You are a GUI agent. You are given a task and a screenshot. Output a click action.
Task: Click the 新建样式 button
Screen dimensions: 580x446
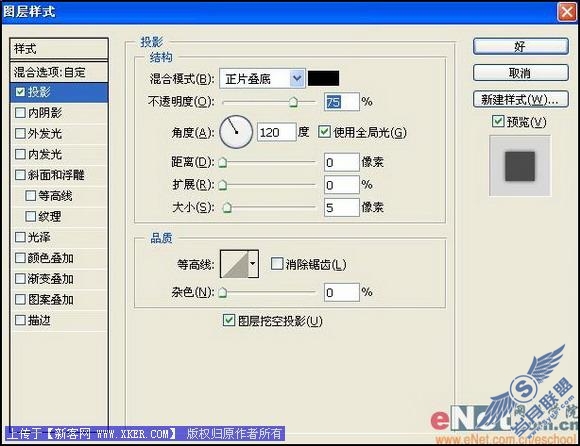click(x=520, y=99)
